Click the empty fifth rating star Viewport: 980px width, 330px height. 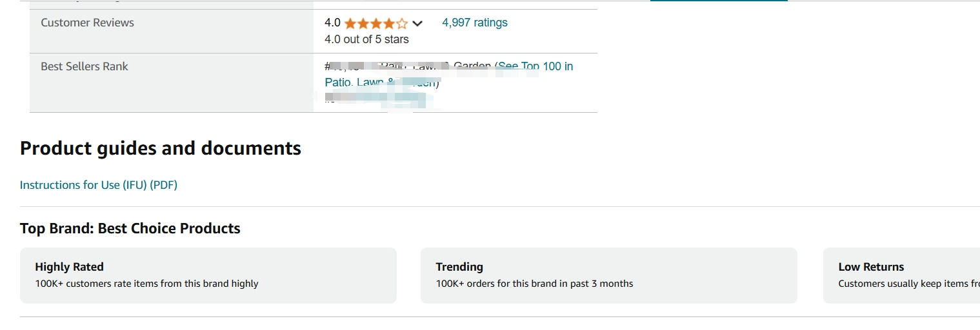coord(402,24)
